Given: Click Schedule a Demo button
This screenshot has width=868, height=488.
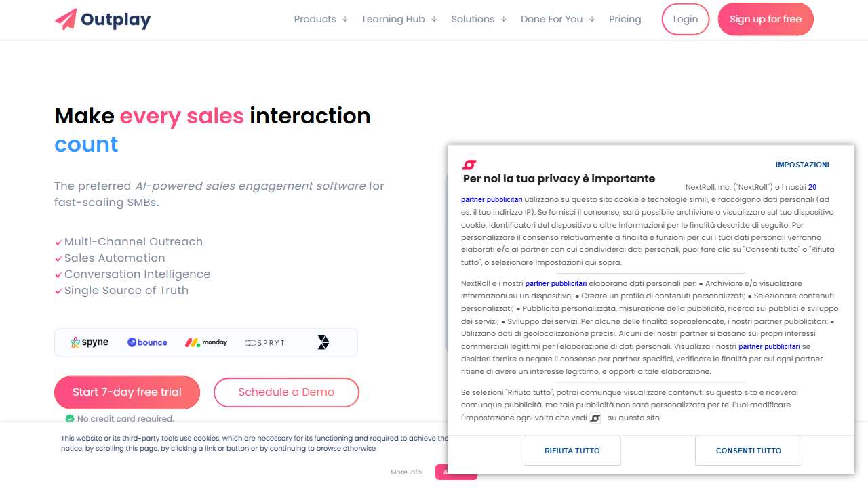Looking at the screenshot, I should pos(286,392).
